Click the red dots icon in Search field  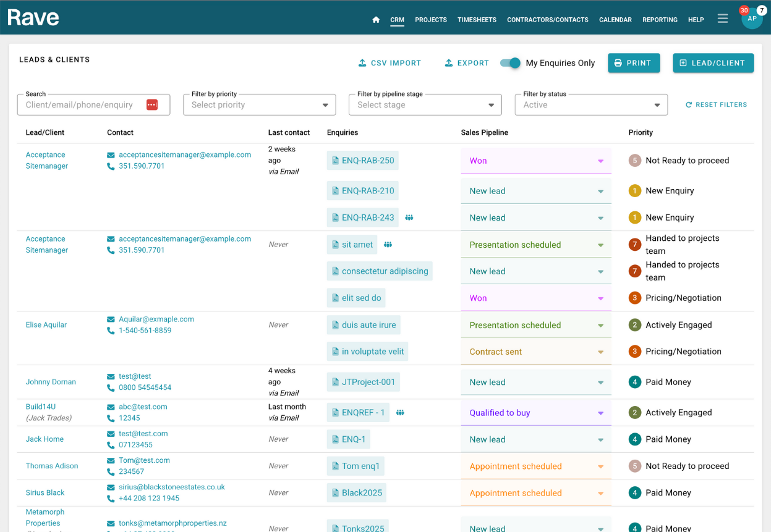point(152,104)
